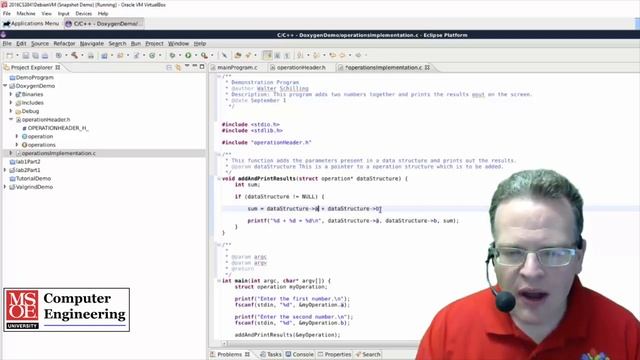Open the Properties tab at bottom
The width and height of the screenshot is (640, 360).
point(334,354)
